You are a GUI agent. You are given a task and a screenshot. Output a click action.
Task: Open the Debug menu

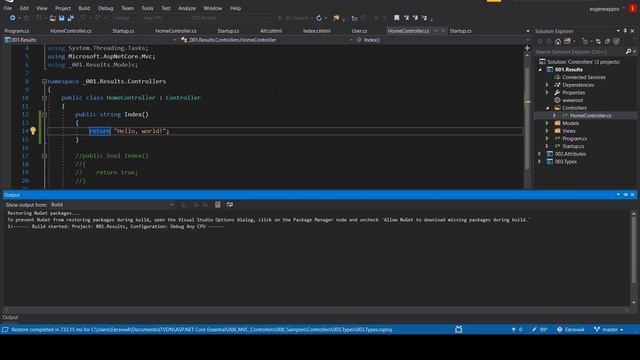pos(106,8)
